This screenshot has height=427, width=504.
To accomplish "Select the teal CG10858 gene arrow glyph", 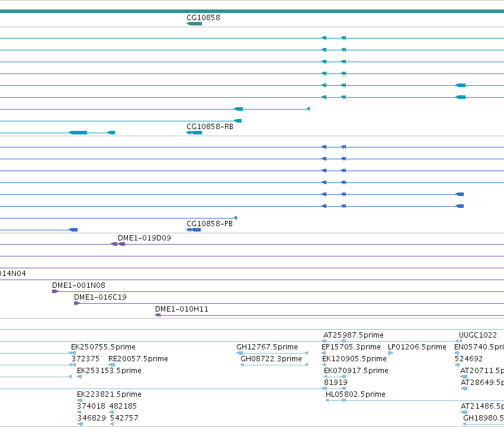I will pos(194,24).
